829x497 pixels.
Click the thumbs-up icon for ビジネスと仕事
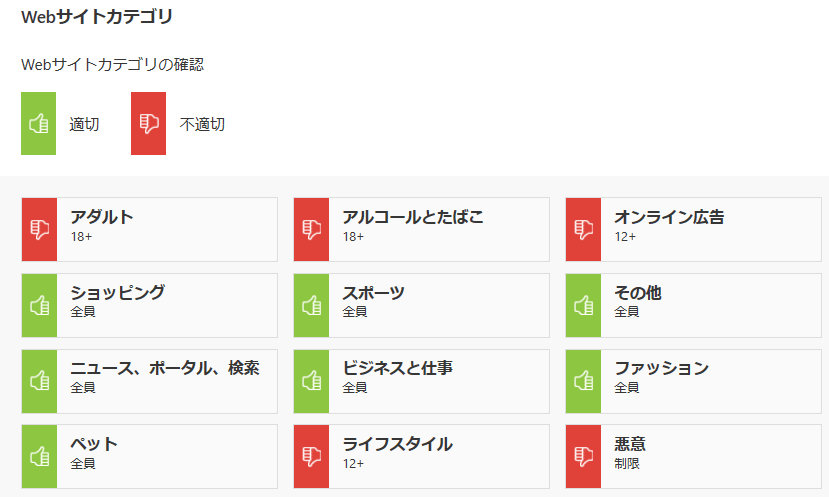pos(311,381)
